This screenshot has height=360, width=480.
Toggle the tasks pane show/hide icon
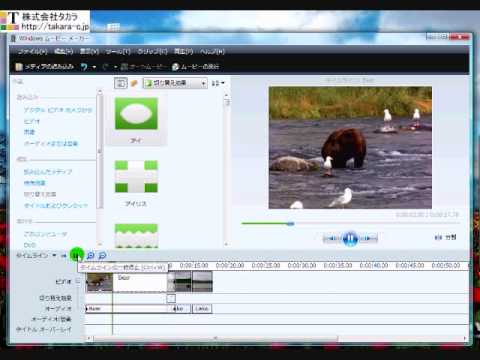[x=121, y=83]
